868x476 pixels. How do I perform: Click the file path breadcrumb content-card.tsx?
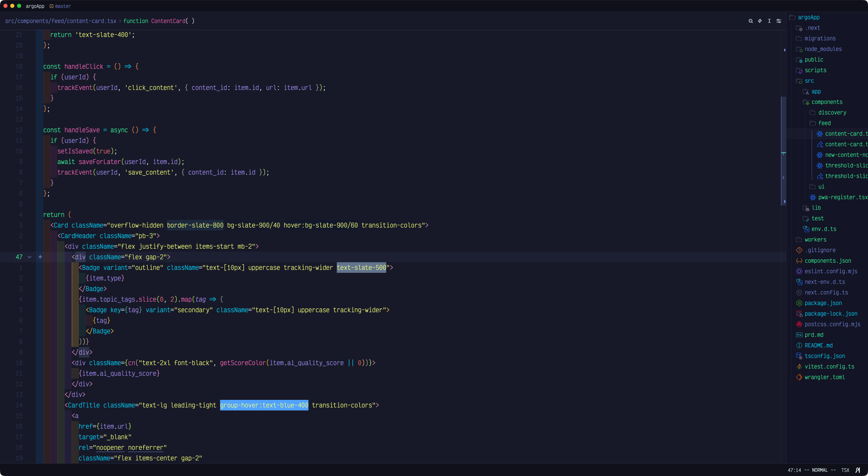(61, 21)
